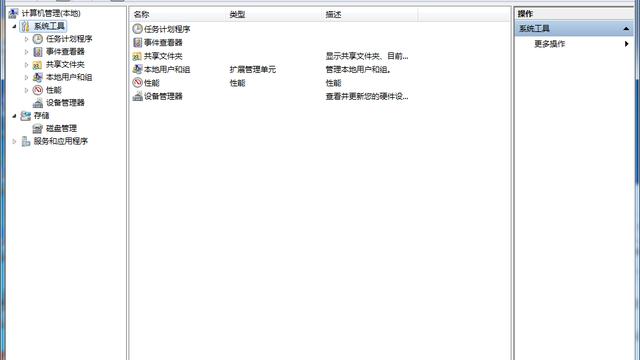Image resolution: width=640 pixels, height=360 pixels.
Task: Select the 计算机管理(本地) root icon
Action: point(13,13)
